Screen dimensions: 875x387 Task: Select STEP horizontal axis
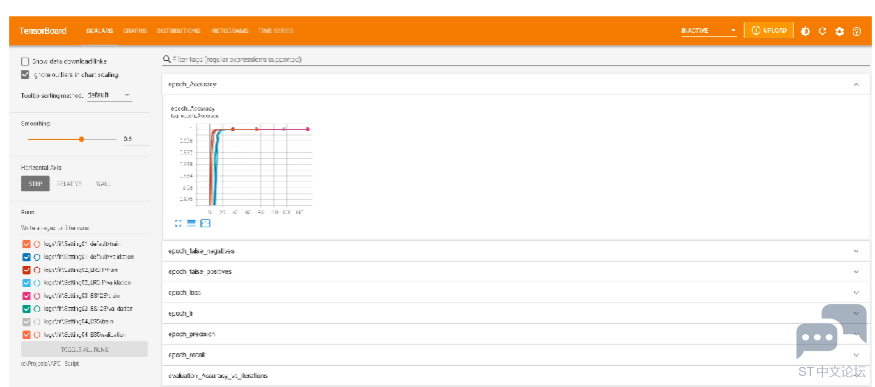[35, 183]
